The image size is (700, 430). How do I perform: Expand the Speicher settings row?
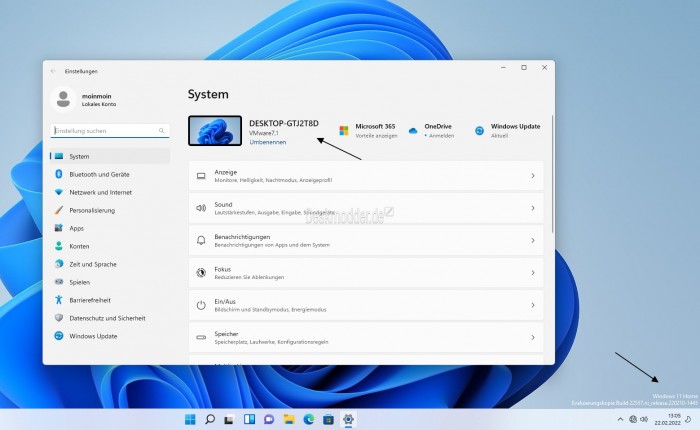(x=532, y=337)
